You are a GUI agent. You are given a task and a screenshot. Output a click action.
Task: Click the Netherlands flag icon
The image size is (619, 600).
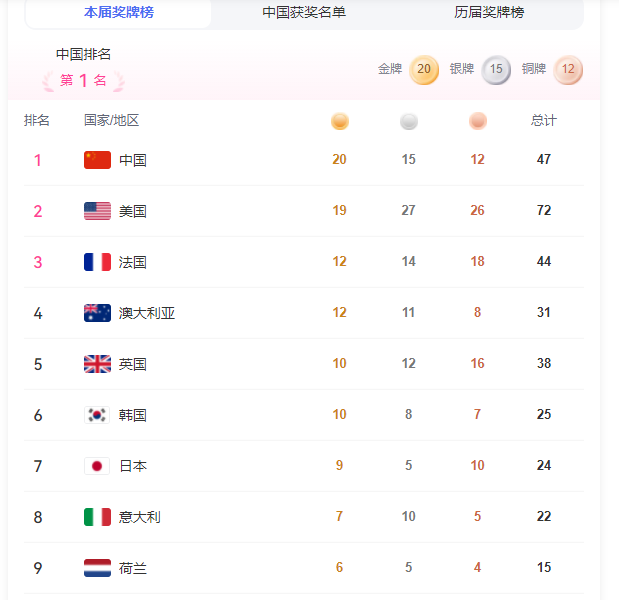[97, 568]
